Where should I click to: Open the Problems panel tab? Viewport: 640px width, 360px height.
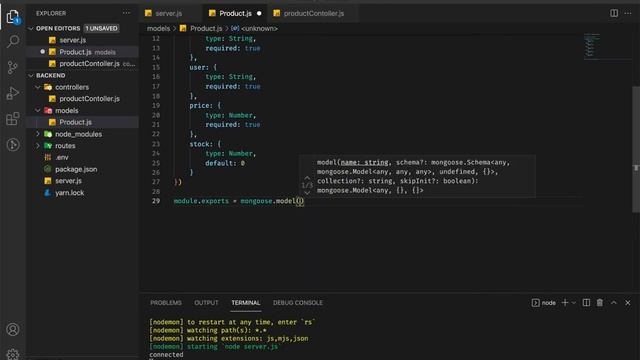point(166,302)
